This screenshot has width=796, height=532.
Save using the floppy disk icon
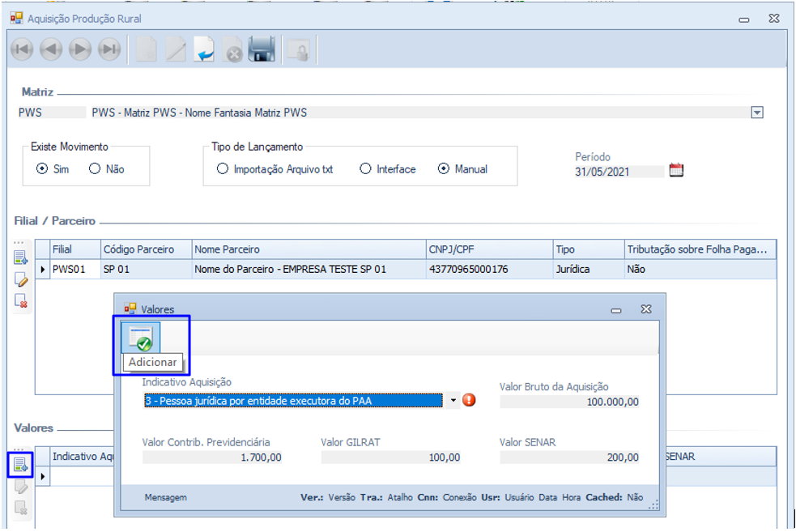(262, 49)
